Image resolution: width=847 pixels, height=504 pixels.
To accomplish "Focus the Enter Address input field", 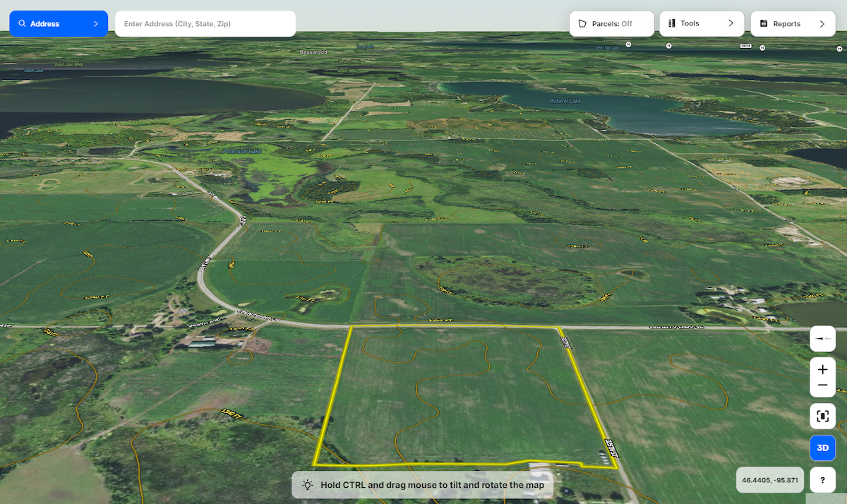I will click(205, 24).
